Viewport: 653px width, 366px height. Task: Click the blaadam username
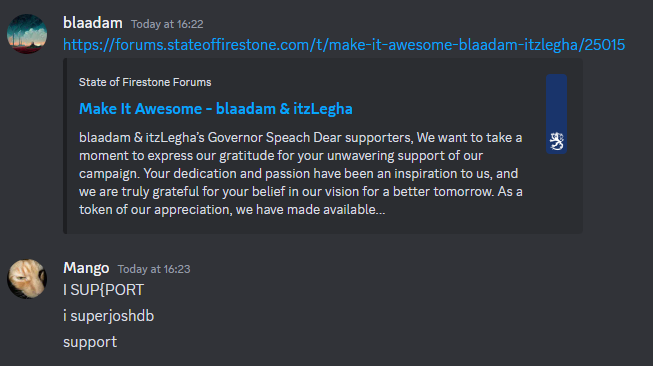click(x=93, y=23)
